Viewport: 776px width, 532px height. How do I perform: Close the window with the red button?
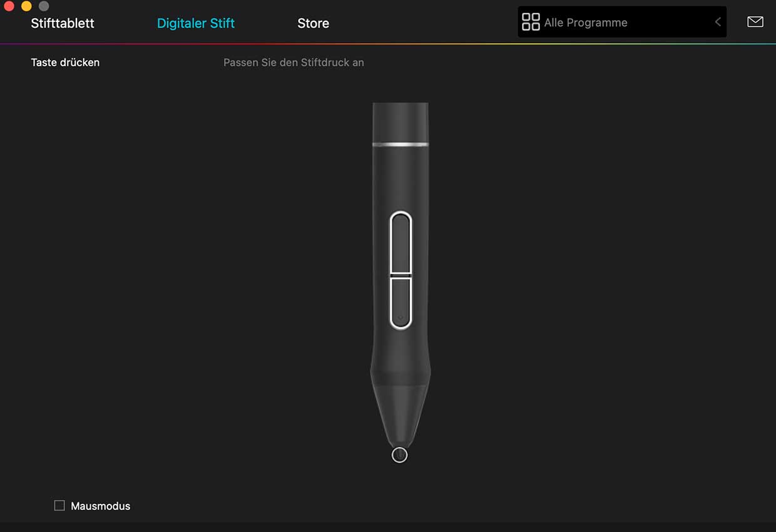click(9, 6)
